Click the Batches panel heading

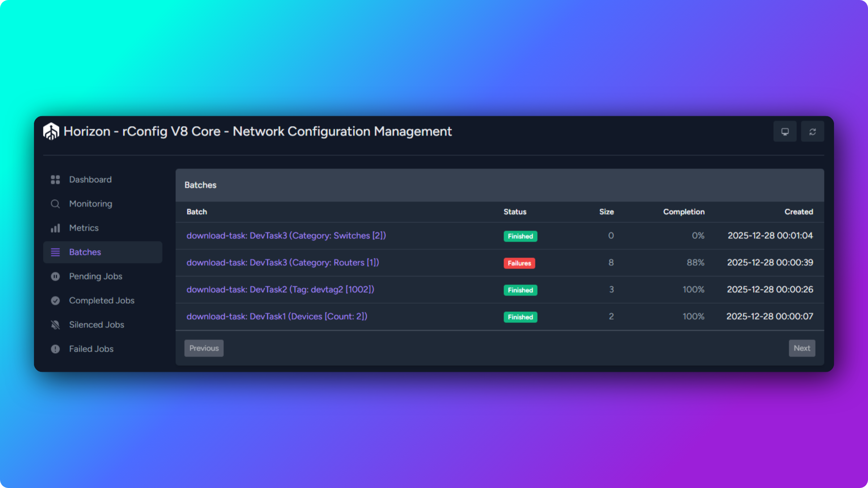pyautogui.click(x=200, y=185)
